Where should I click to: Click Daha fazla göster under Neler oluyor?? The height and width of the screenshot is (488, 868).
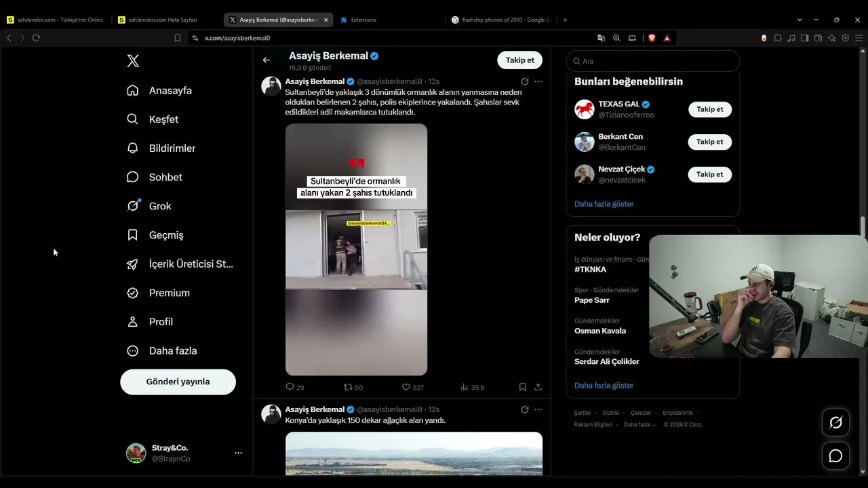pyautogui.click(x=604, y=385)
